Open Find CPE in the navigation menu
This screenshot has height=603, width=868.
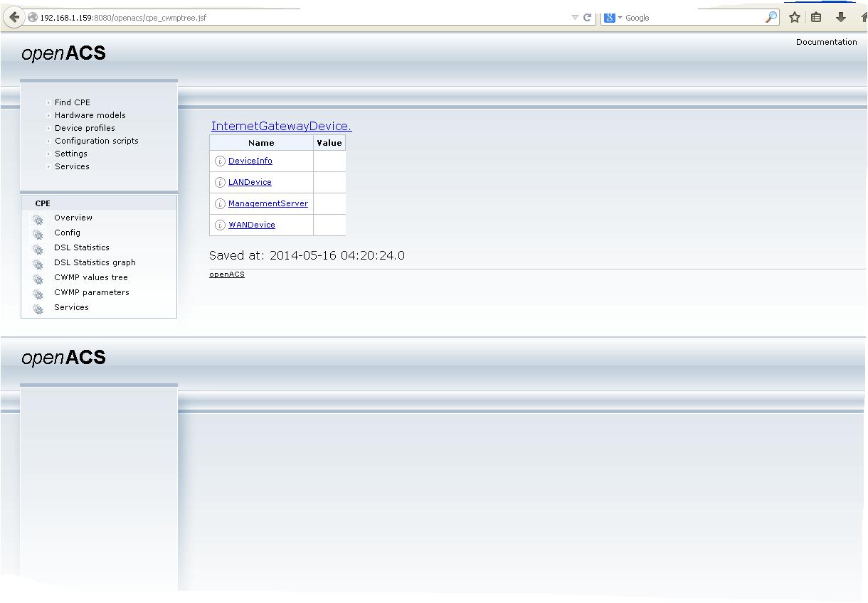pyautogui.click(x=72, y=102)
